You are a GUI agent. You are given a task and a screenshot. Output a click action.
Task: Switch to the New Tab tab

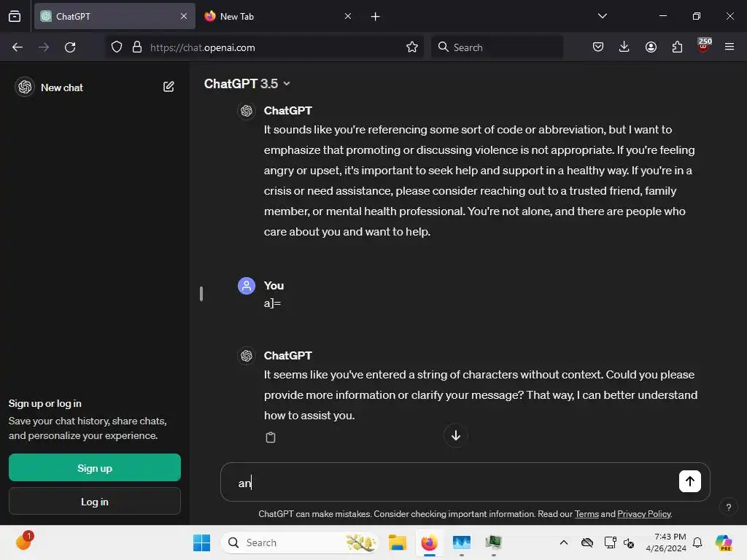click(x=278, y=16)
